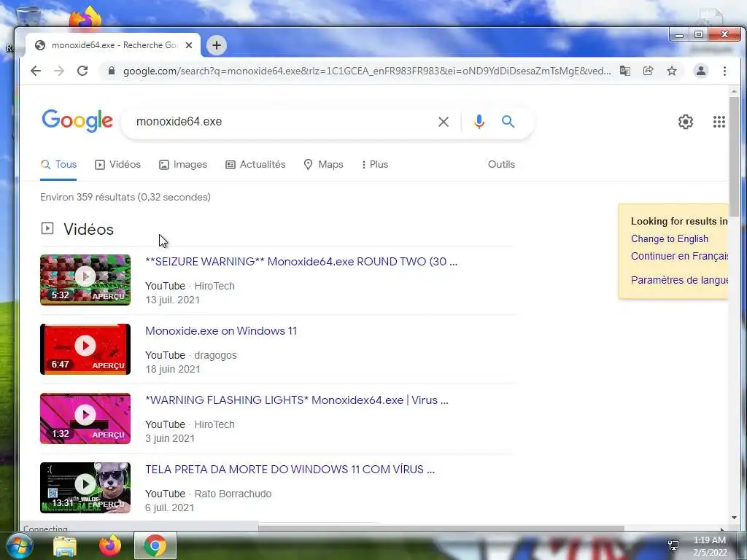Viewport: 747px width, 560px height.
Task: Open Chrome three-dot menu
Action: pos(724,71)
